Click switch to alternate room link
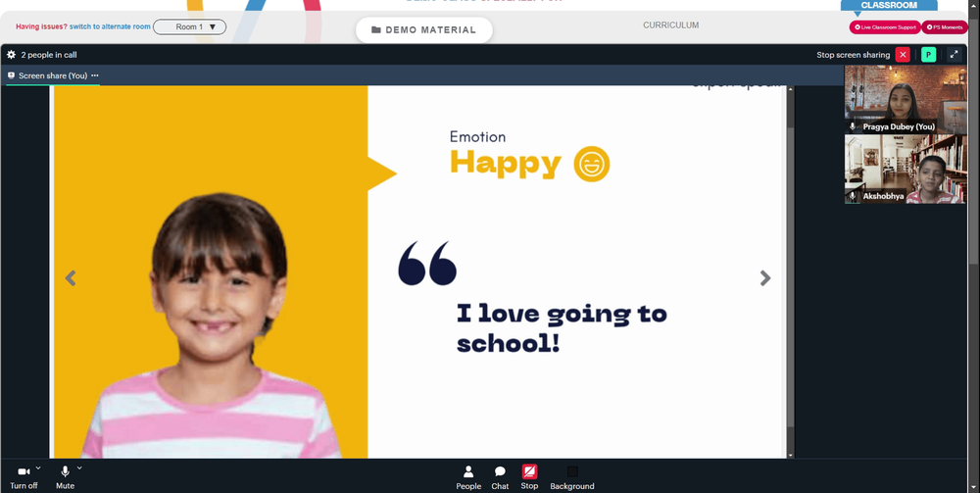This screenshot has height=493, width=980. 110,26
